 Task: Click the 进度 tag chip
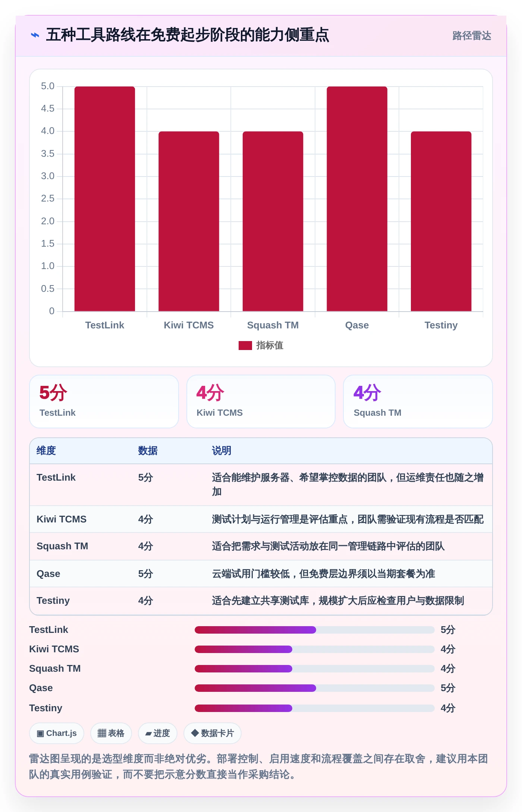click(x=158, y=733)
